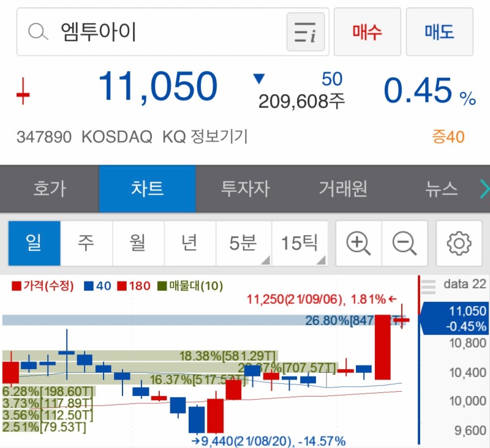The height and width of the screenshot is (448, 490).
Task: Click the red candlestick icon beside price
Action: click(23, 91)
